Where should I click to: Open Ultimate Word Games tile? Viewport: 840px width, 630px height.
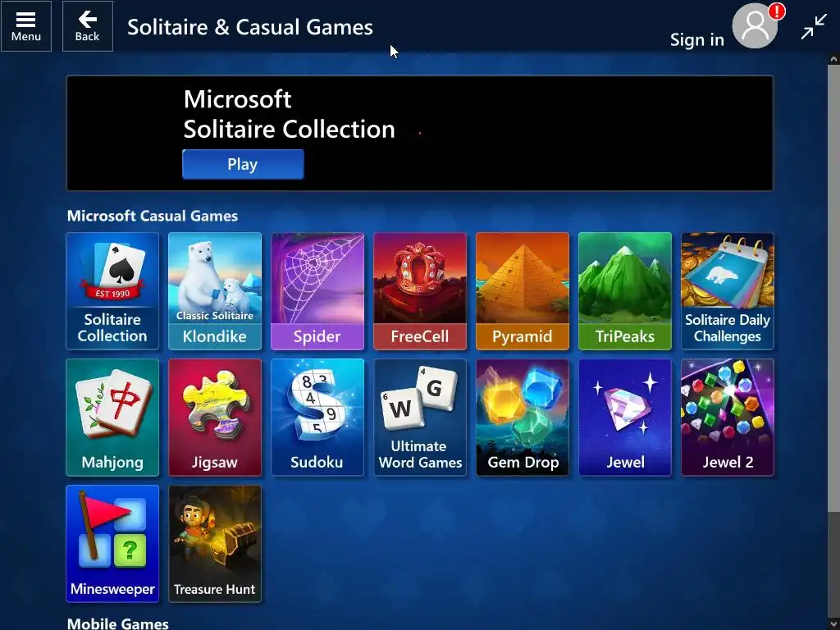420,418
